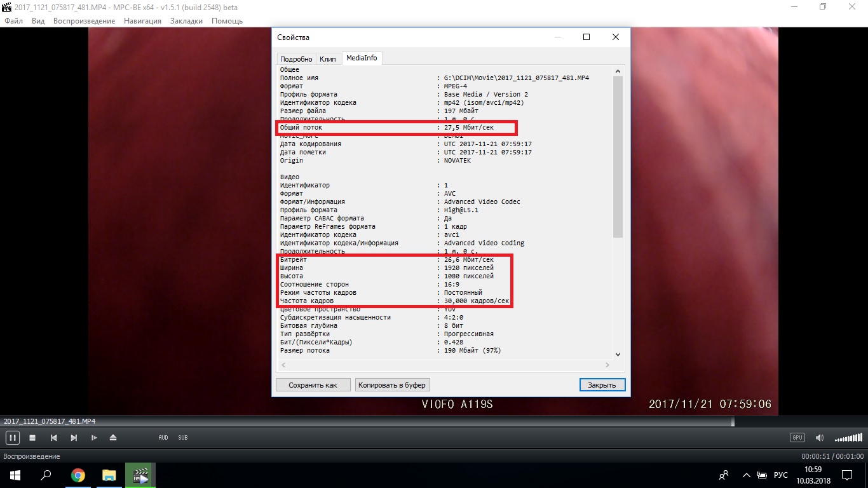Switch to the Подробно tab
This screenshot has height=488, width=868.
click(x=296, y=58)
